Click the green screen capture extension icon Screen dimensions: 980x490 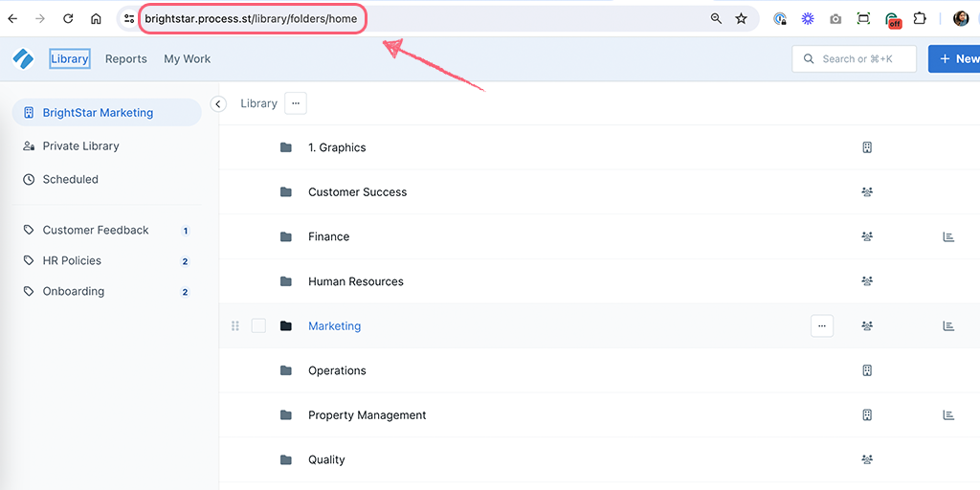point(864,19)
